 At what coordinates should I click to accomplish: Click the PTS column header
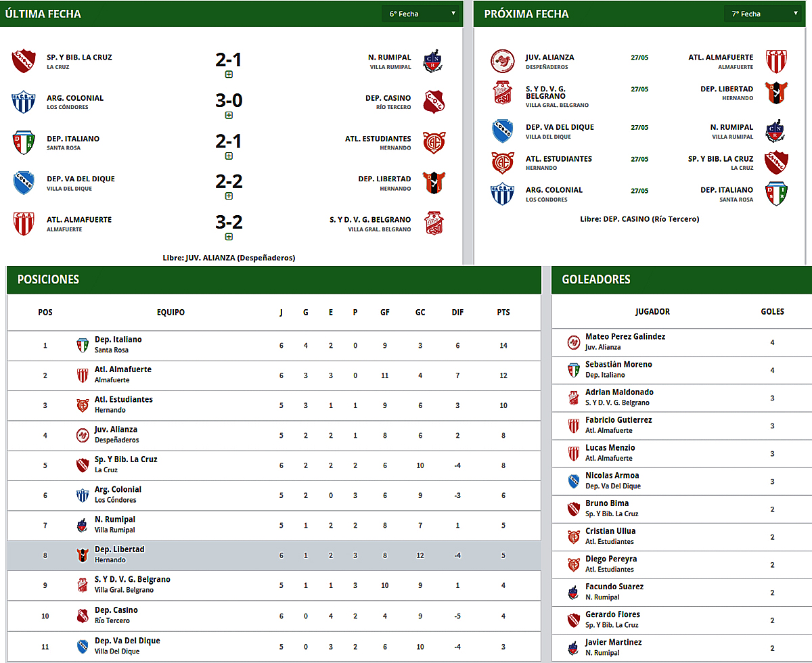[503, 313]
